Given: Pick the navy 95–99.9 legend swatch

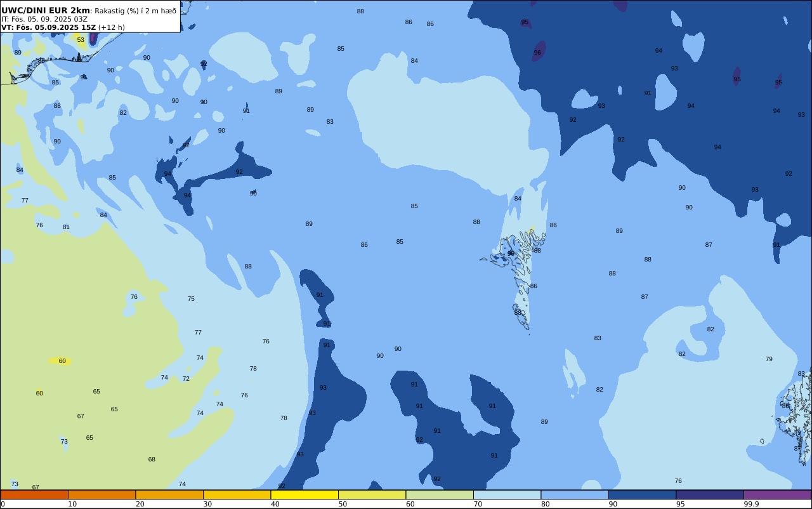Looking at the screenshot, I should [x=710, y=494].
